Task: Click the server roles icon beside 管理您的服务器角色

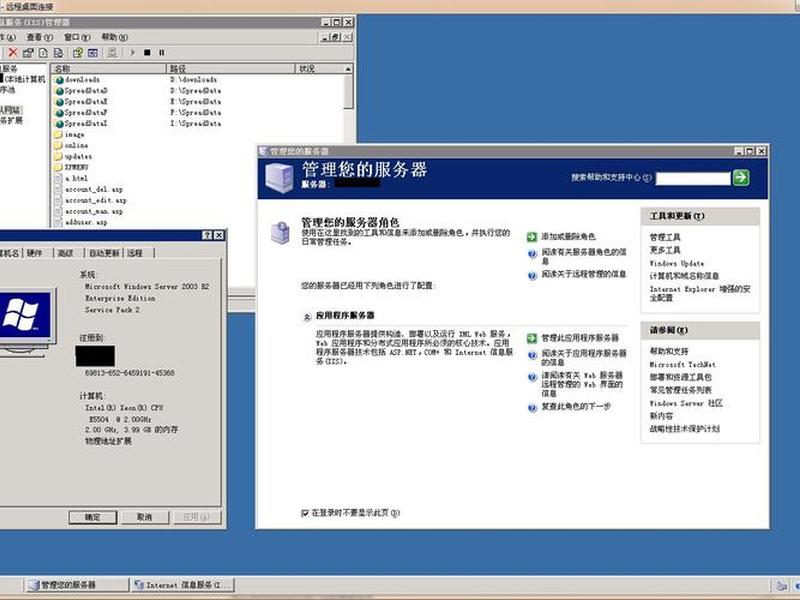Action: click(280, 233)
